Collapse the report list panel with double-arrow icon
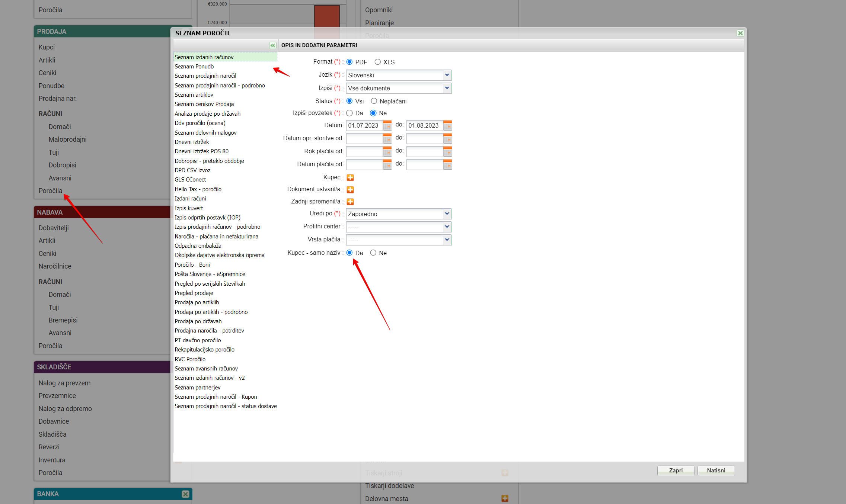The image size is (846, 504). tap(272, 45)
